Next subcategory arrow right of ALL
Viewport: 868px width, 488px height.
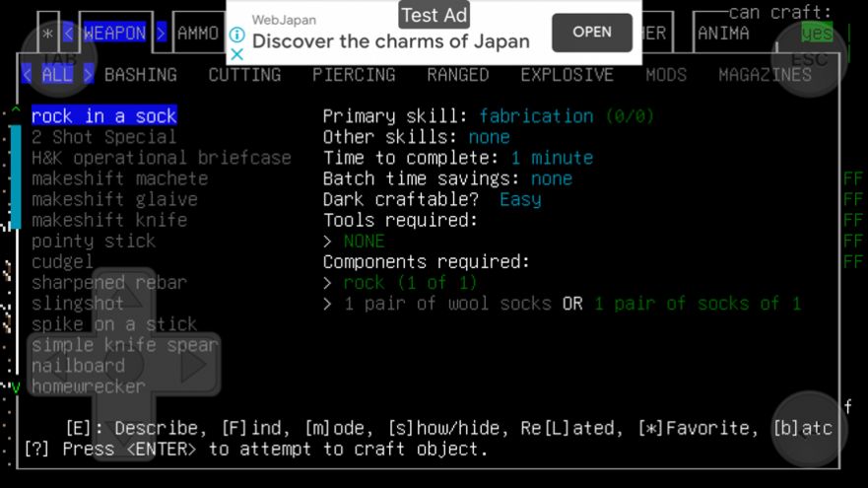click(88, 74)
